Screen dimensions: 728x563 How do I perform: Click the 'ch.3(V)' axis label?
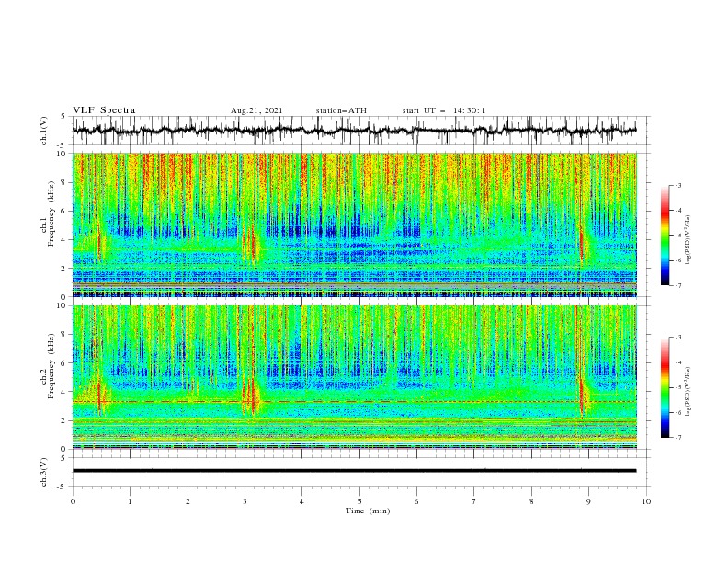(44, 472)
